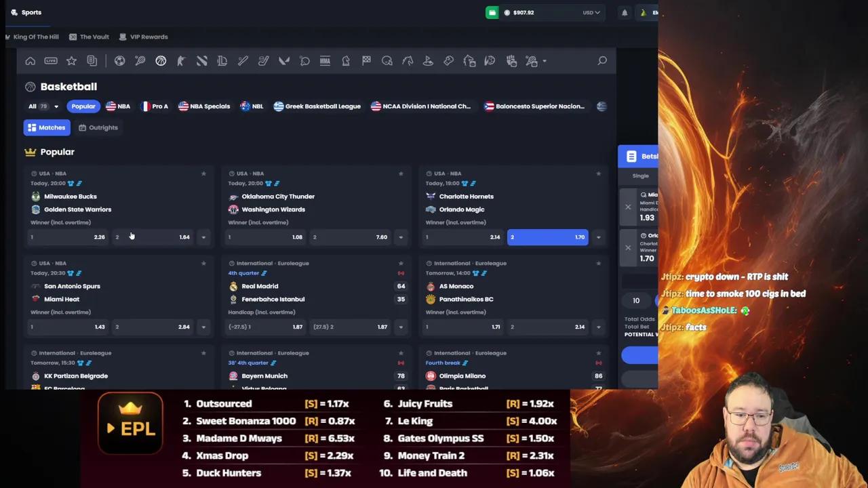Filter by the Pro A league
868x488 pixels.
click(154, 106)
